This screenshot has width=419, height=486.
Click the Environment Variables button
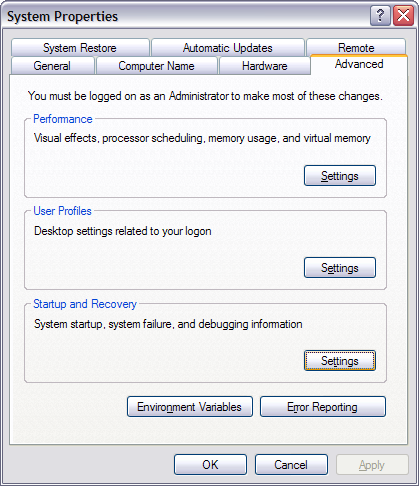coord(190,407)
